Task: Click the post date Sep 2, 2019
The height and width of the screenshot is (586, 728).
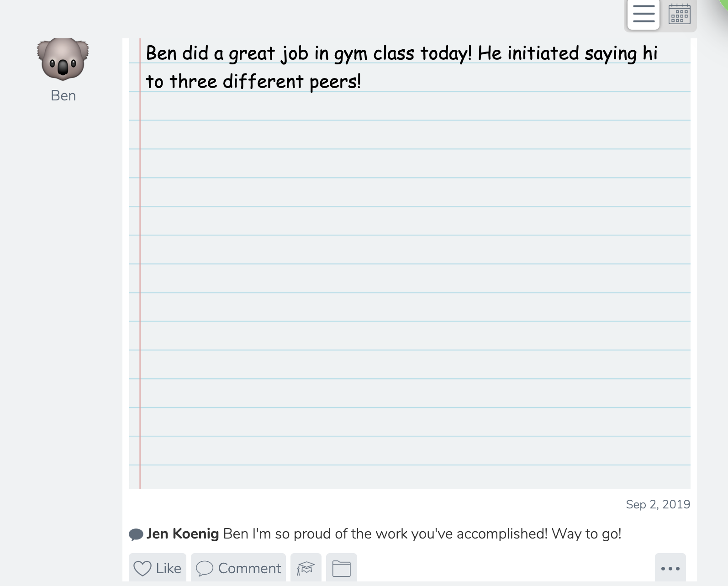Action: [x=658, y=504]
